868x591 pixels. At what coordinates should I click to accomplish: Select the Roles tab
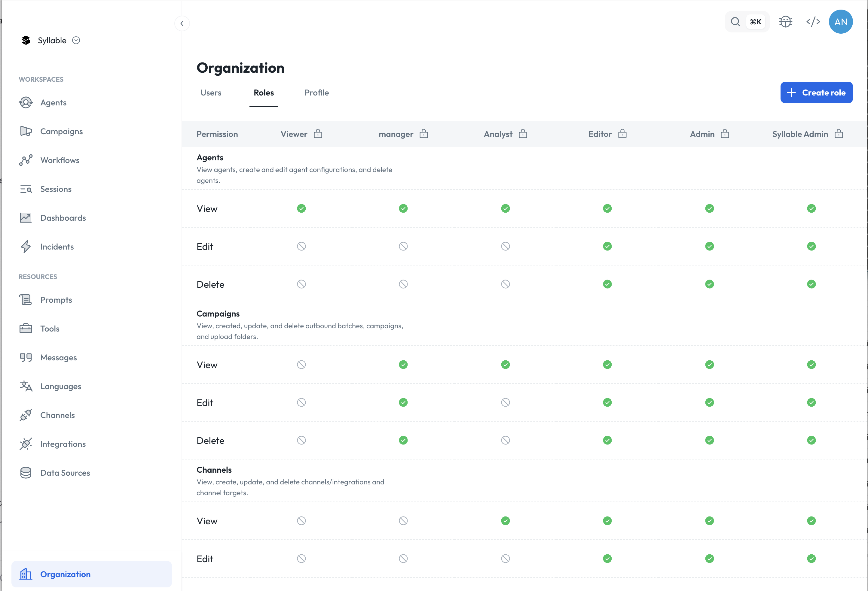(264, 93)
